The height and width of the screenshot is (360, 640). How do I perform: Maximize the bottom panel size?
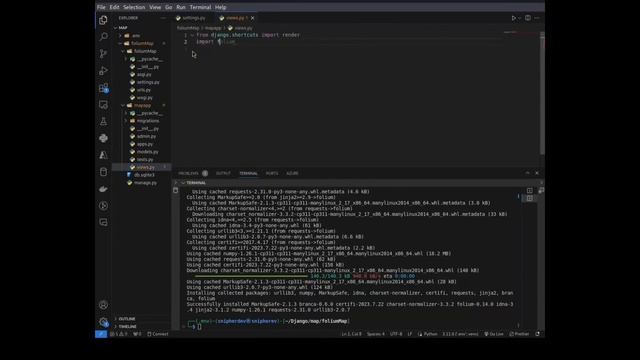coord(527,173)
